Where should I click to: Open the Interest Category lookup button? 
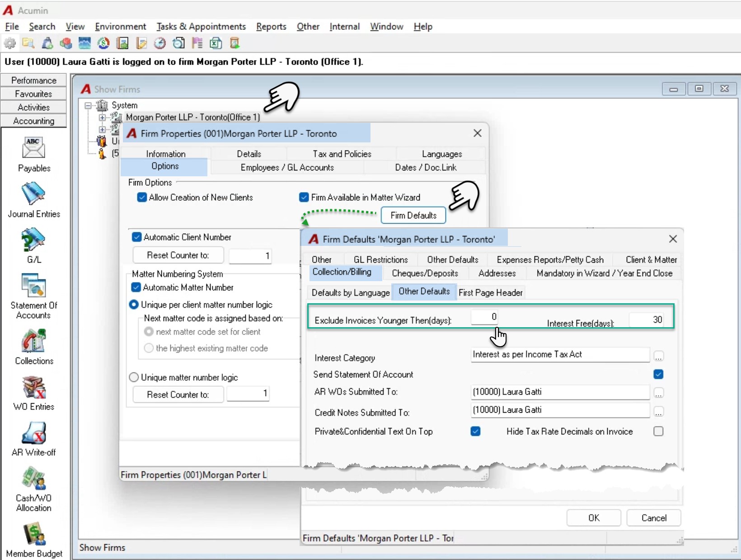[658, 357]
